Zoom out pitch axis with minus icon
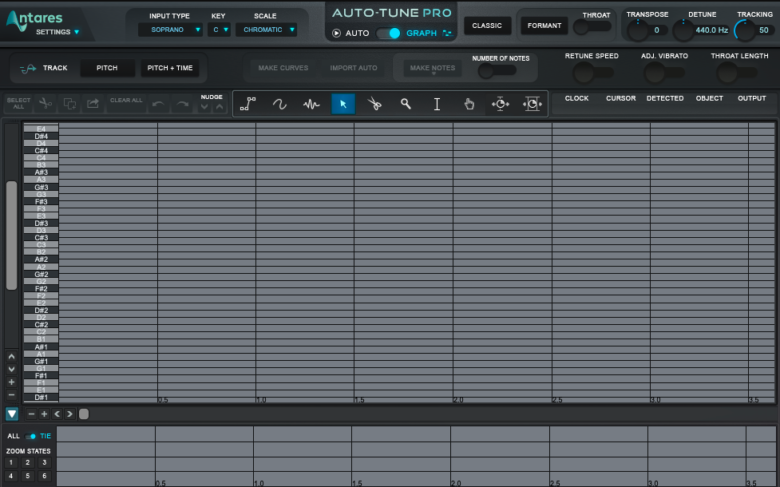 point(11,395)
